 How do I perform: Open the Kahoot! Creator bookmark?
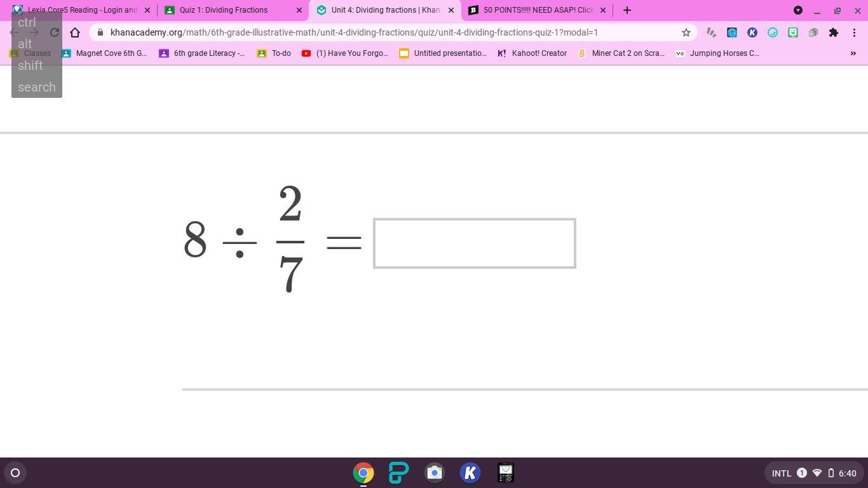(532, 53)
